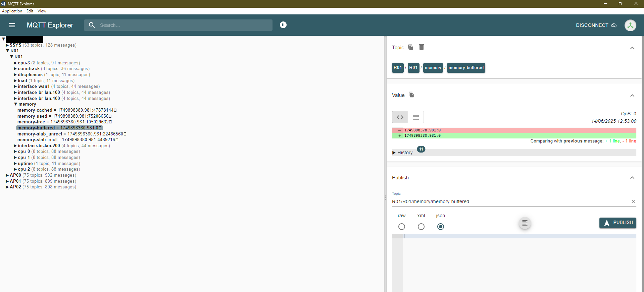Select the memory-slab_unrecl topic row
Screen dimensions: 644x292
[72, 134]
